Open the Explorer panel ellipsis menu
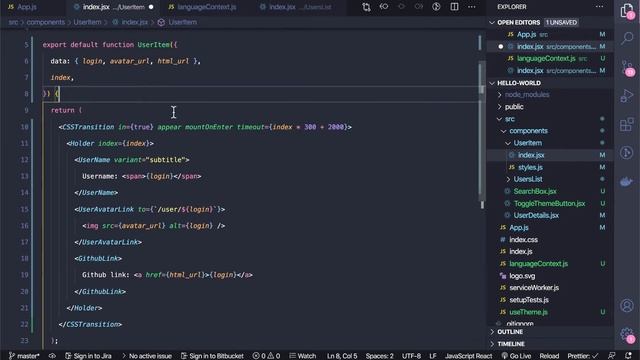This screenshot has width=640, height=360. pyautogui.click(x=599, y=7)
